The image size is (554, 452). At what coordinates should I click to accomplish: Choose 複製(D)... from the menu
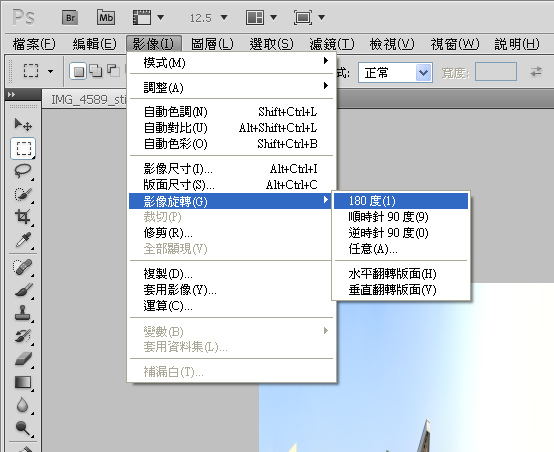point(231,274)
